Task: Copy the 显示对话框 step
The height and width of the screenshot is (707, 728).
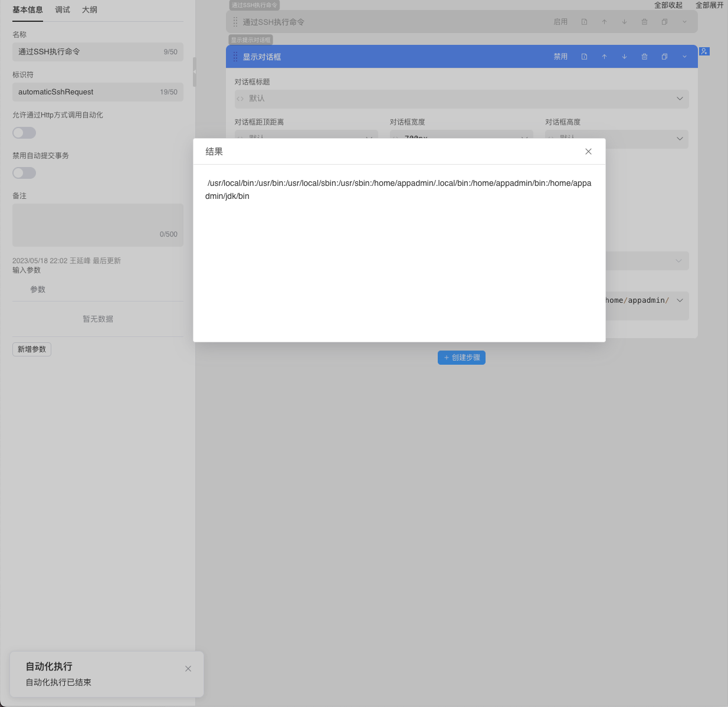Action: [664, 57]
